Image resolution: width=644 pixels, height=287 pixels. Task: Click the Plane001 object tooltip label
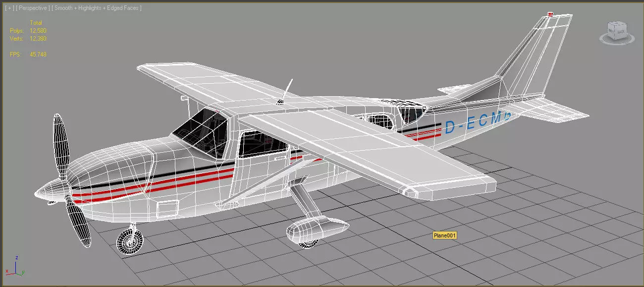click(444, 235)
